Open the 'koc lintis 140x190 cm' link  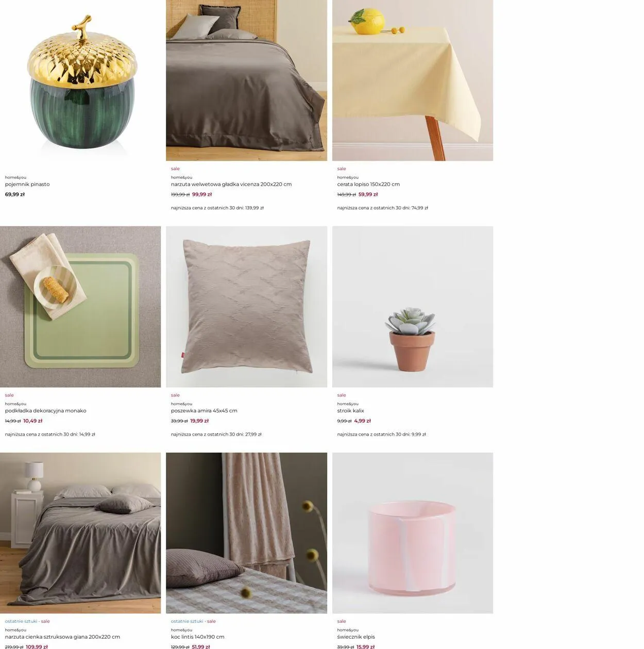[x=198, y=637]
